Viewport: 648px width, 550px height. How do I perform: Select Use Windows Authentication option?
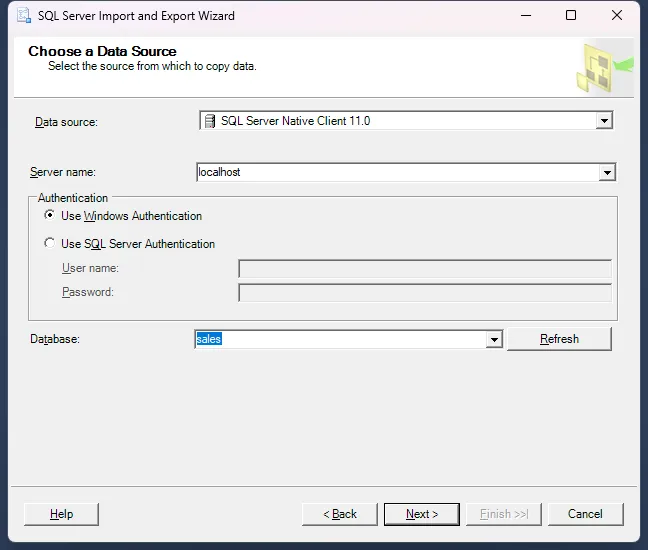(x=50, y=216)
